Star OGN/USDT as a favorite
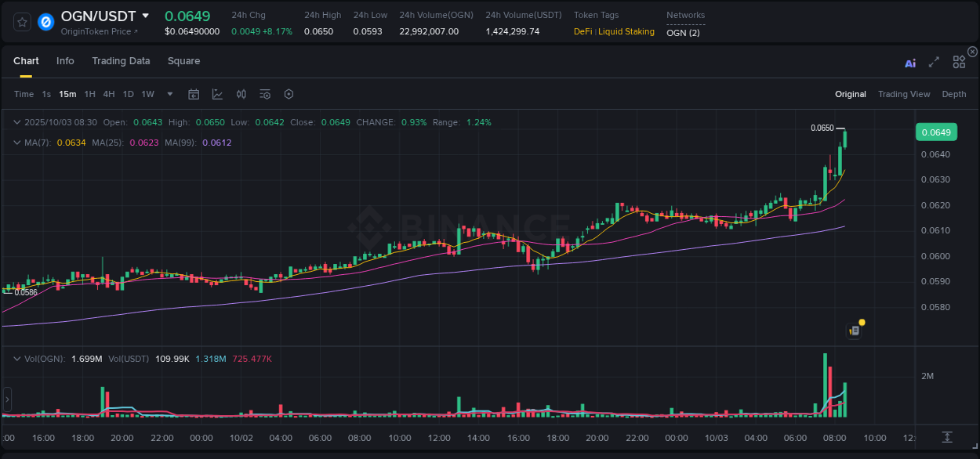Viewport: 980px width, 459px height. pos(21,22)
